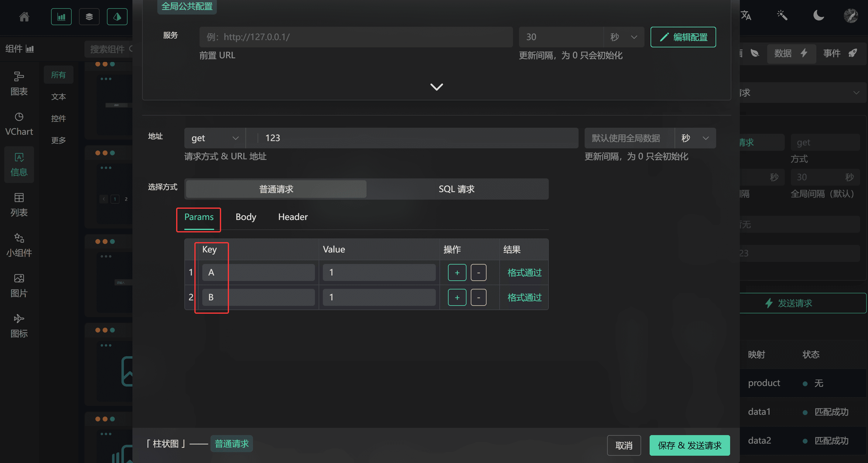The height and width of the screenshot is (463, 868).
Task: Click the magic wand theme icon
Action: (x=782, y=15)
